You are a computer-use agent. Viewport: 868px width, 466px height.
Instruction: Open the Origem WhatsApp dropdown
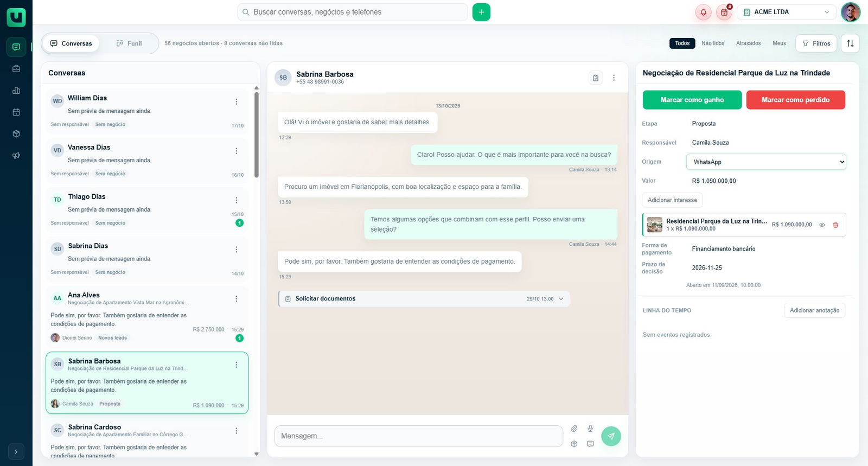[766, 162]
